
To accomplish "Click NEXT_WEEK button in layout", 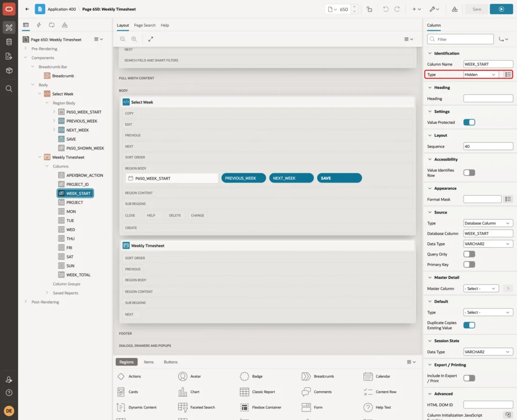I will click(x=291, y=178).
